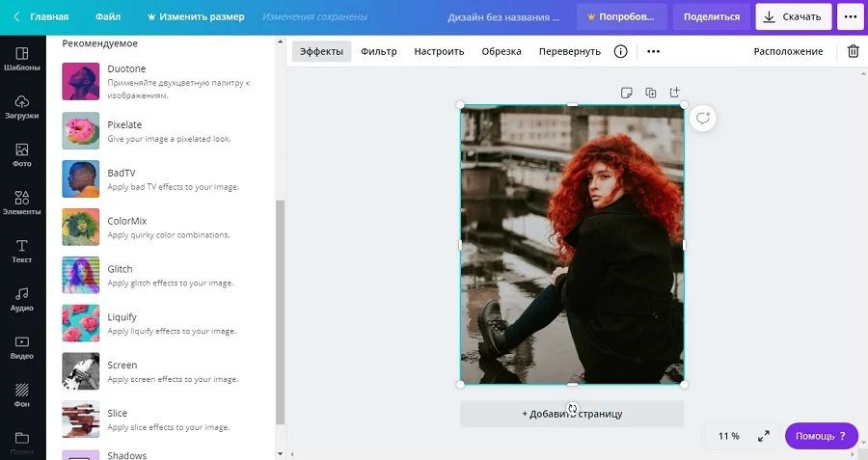Screen dimensions: 868x460
Task: Click Изменить размер resize button
Action: (196, 16)
